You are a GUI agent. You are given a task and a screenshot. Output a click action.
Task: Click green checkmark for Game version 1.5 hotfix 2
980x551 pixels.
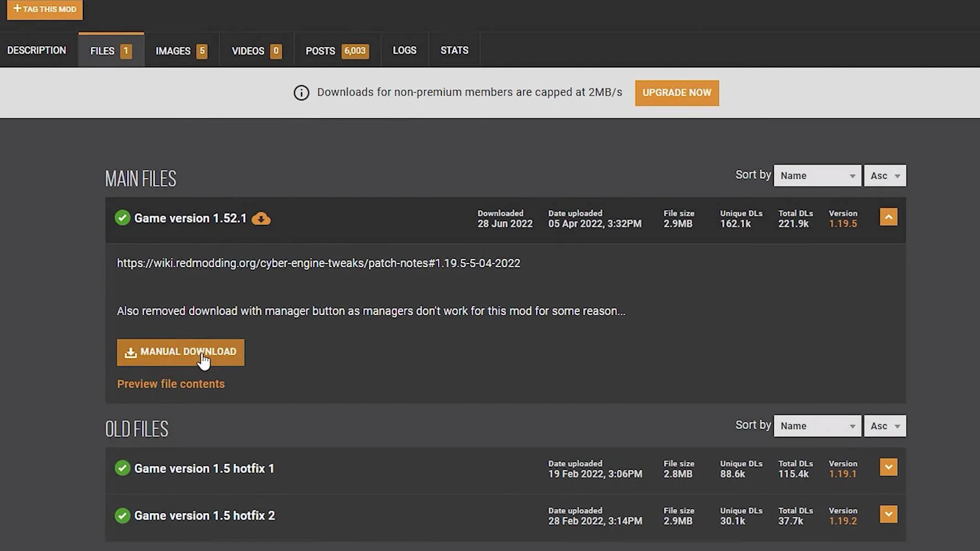[122, 515]
